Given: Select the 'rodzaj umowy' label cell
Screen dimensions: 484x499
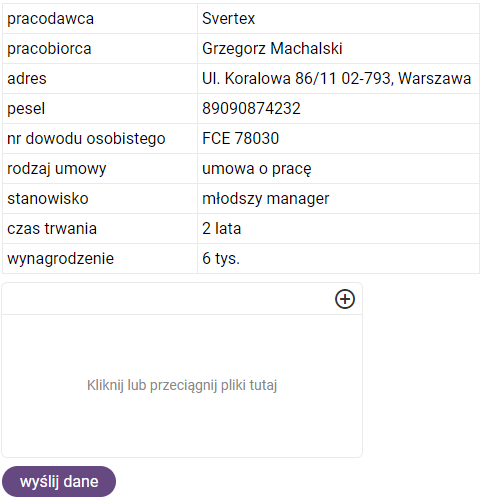Looking at the screenshot, I should (x=100, y=169).
